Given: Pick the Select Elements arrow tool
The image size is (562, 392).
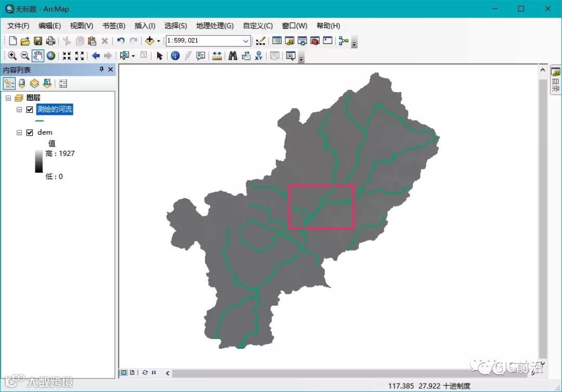Looking at the screenshot, I should [160, 56].
